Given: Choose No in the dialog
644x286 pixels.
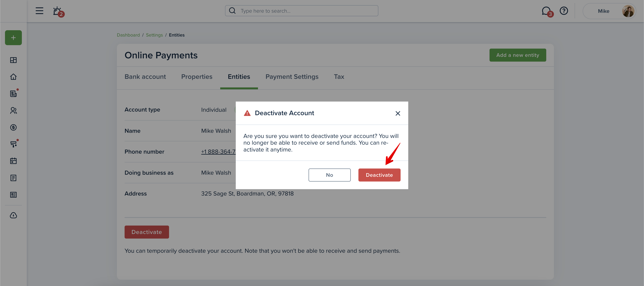Looking at the screenshot, I should [329, 175].
